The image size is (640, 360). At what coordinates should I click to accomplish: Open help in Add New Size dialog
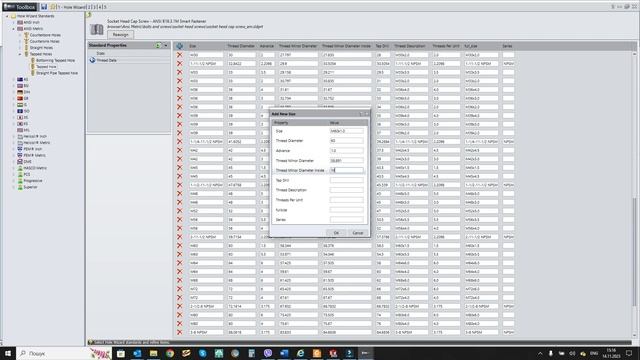point(360,114)
